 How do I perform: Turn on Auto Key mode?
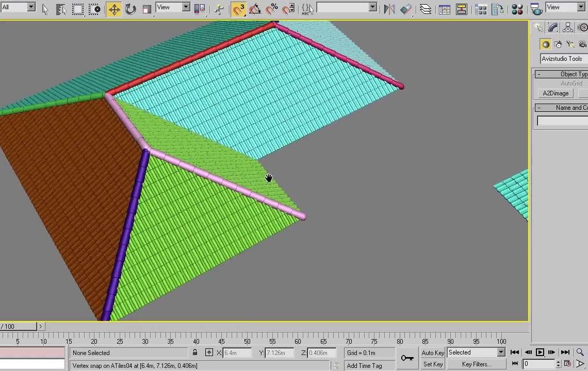(x=432, y=353)
